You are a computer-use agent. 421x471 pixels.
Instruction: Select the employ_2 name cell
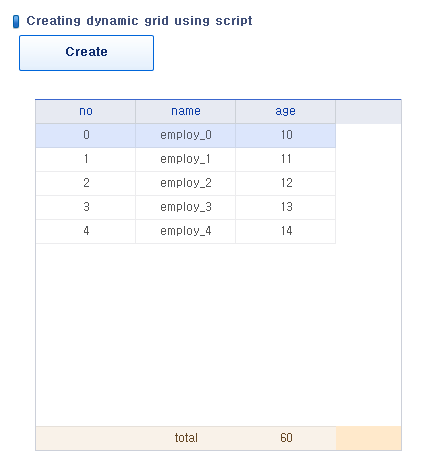point(185,183)
